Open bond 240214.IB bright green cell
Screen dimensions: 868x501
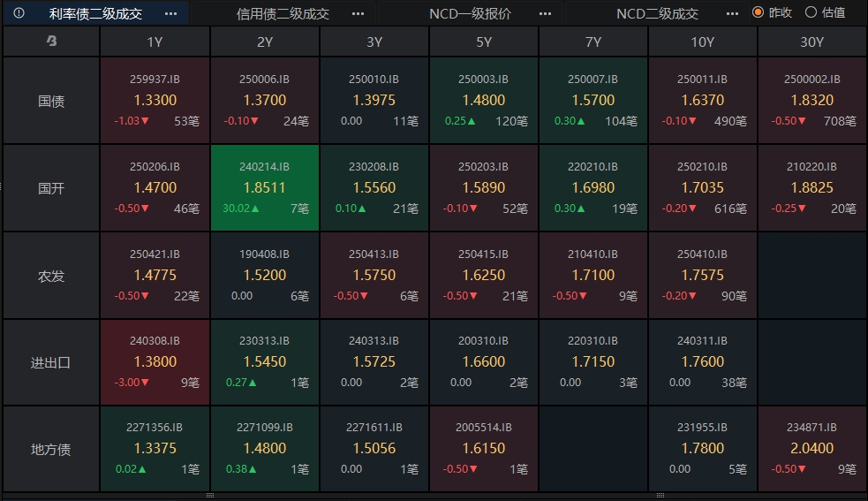pos(265,188)
